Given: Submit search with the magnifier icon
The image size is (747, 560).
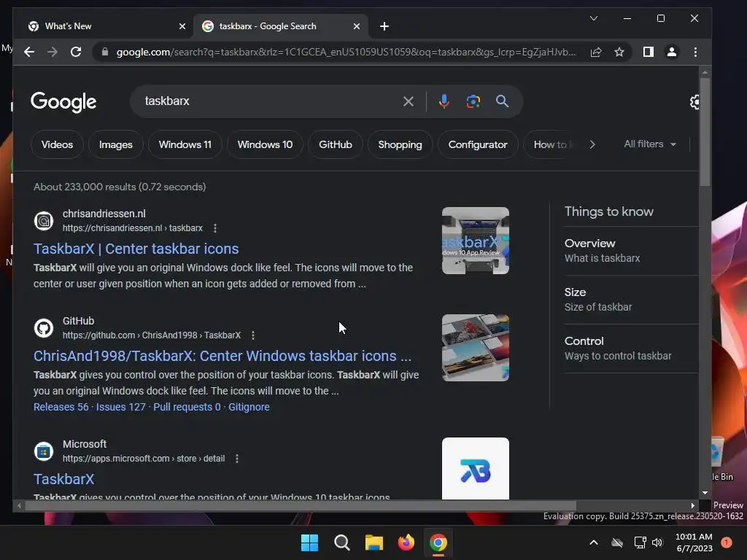Looking at the screenshot, I should point(502,101).
